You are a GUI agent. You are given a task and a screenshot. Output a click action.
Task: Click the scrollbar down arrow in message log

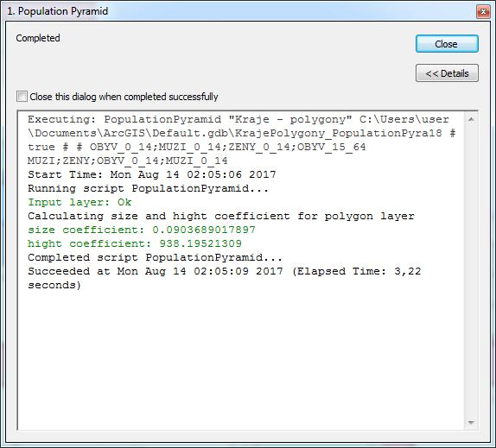(x=471, y=422)
